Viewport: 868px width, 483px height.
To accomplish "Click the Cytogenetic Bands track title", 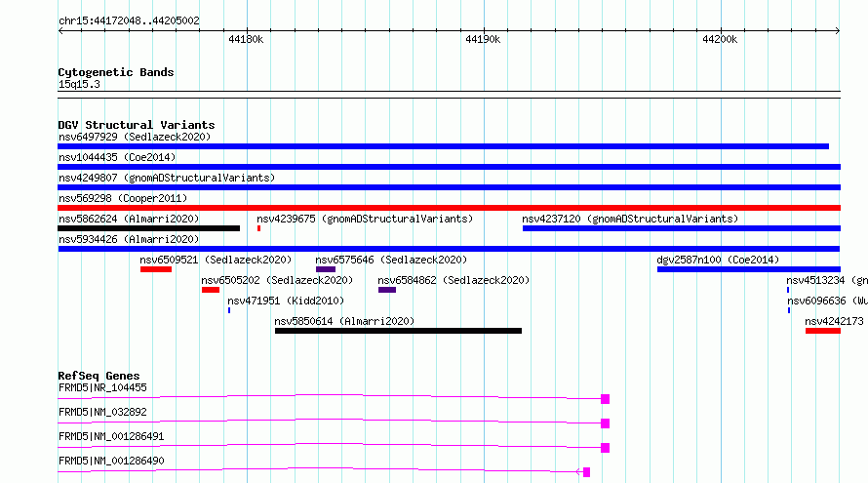I will click(x=116, y=72).
